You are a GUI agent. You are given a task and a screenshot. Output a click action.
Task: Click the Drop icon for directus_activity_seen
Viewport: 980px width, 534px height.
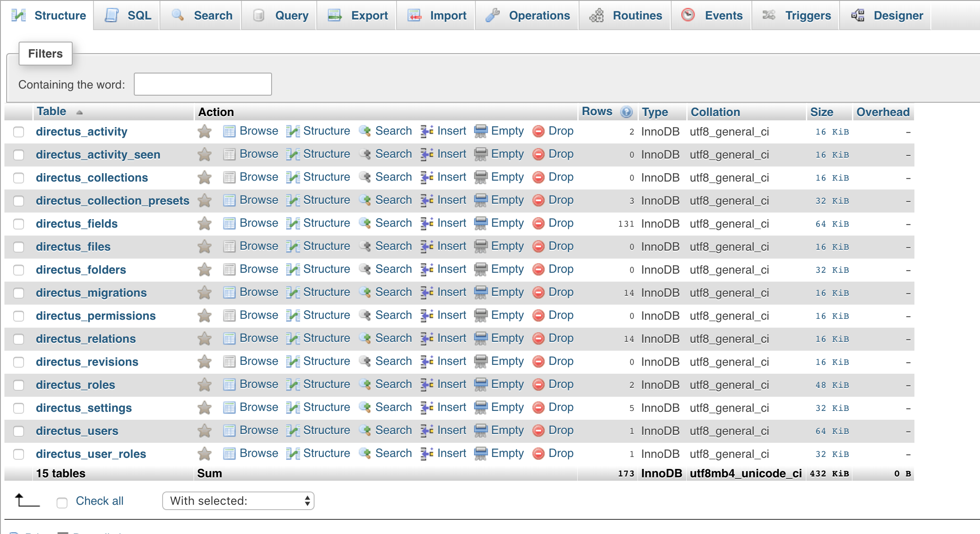coord(538,154)
